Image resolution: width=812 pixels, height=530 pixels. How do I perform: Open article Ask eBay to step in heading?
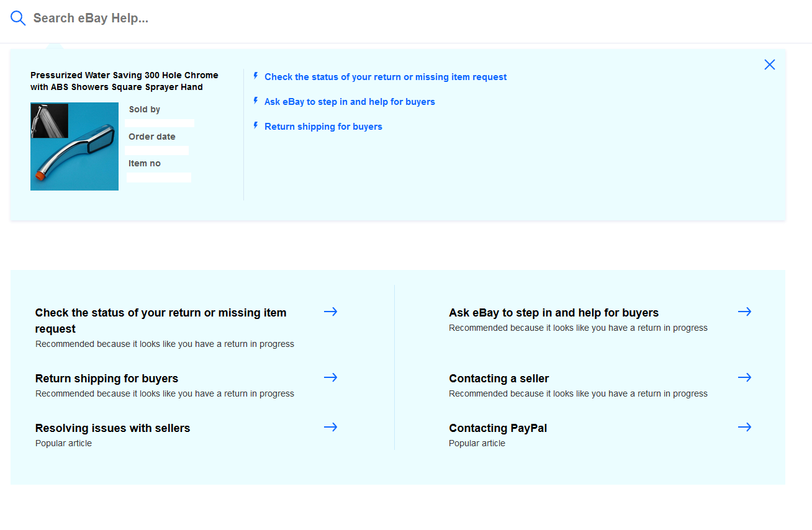click(x=554, y=313)
